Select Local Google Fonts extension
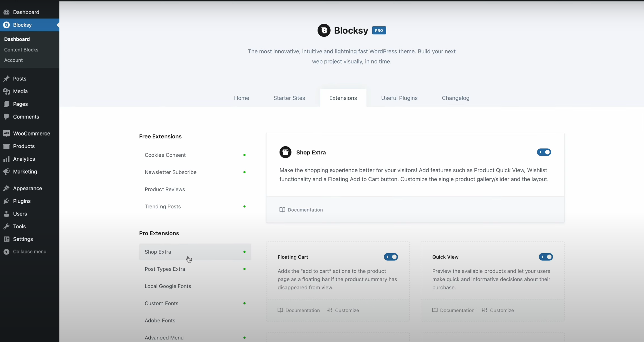Image resolution: width=644 pixels, height=342 pixels. [168, 286]
